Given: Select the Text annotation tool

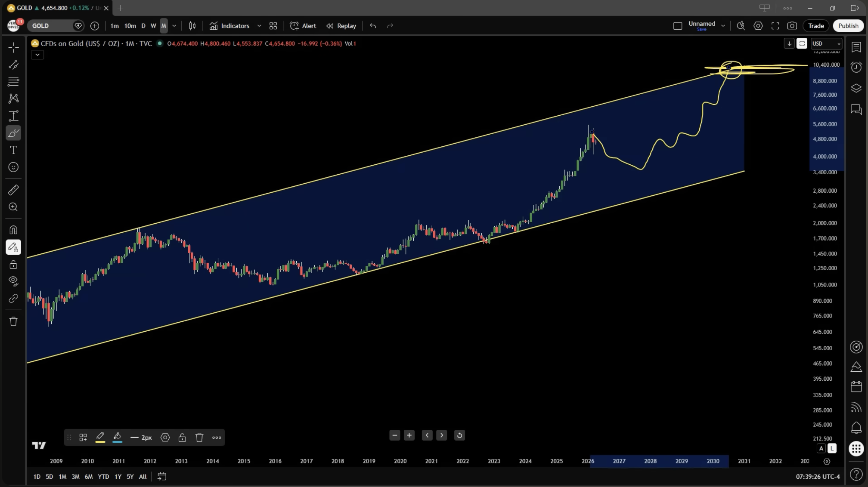Looking at the screenshot, I should [x=13, y=150].
